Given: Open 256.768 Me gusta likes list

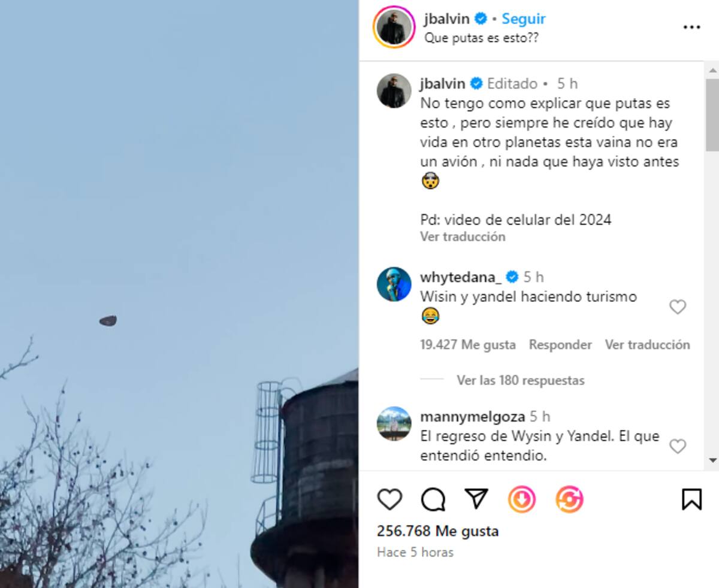Looking at the screenshot, I should [437, 531].
